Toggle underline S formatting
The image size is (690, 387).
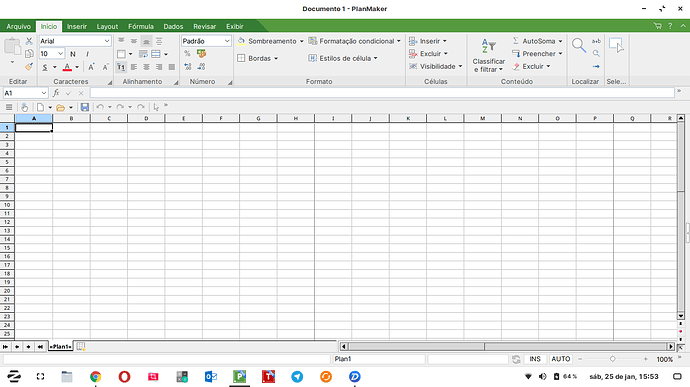pos(45,67)
